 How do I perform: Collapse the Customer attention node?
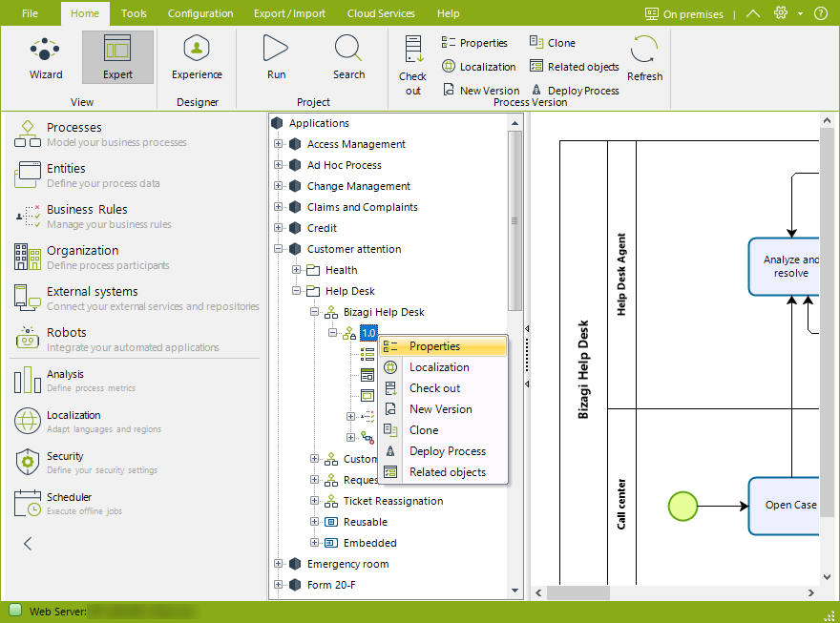pos(278,248)
